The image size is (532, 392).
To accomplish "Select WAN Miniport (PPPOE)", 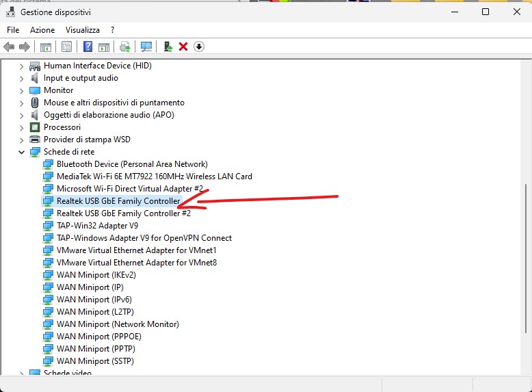I will 98,337.
